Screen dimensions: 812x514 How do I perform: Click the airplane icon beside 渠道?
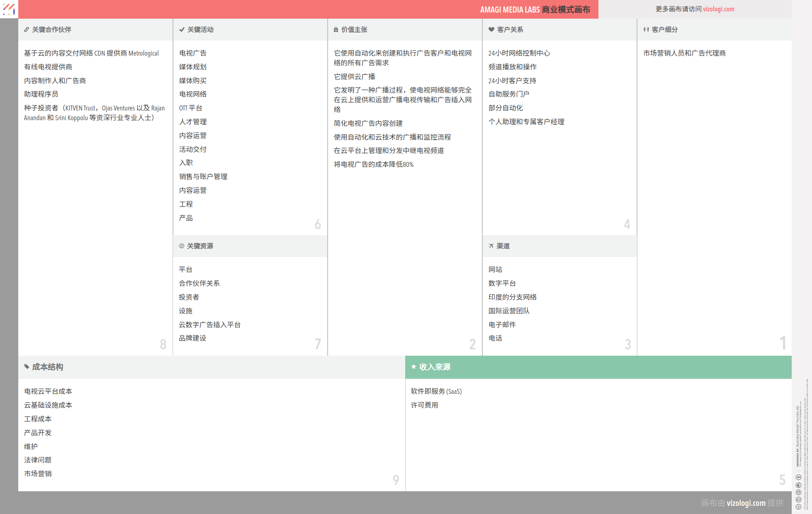[491, 246]
